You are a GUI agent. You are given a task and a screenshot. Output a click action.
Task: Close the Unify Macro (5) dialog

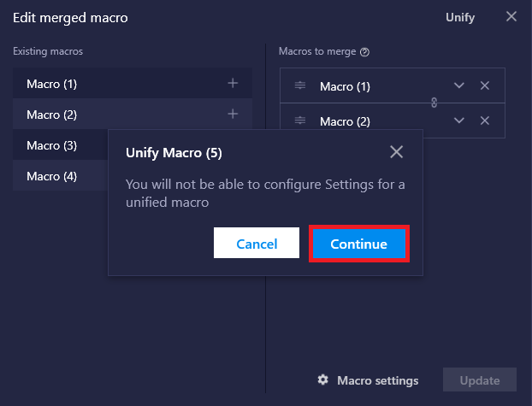[x=396, y=152]
